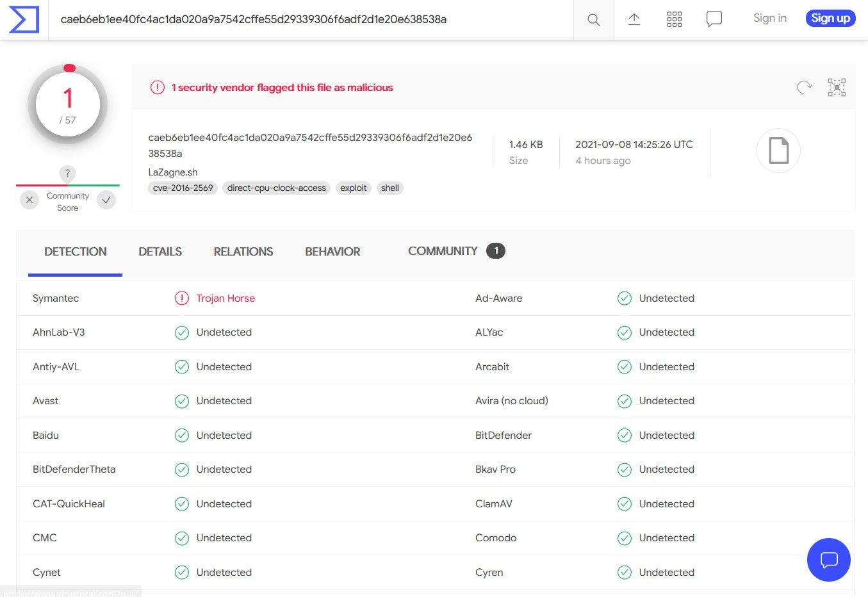Image resolution: width=868 pixels, height=597 pixels.
Task: Open the BEHAVIOR tab
Action: click(x=332, y=251)
